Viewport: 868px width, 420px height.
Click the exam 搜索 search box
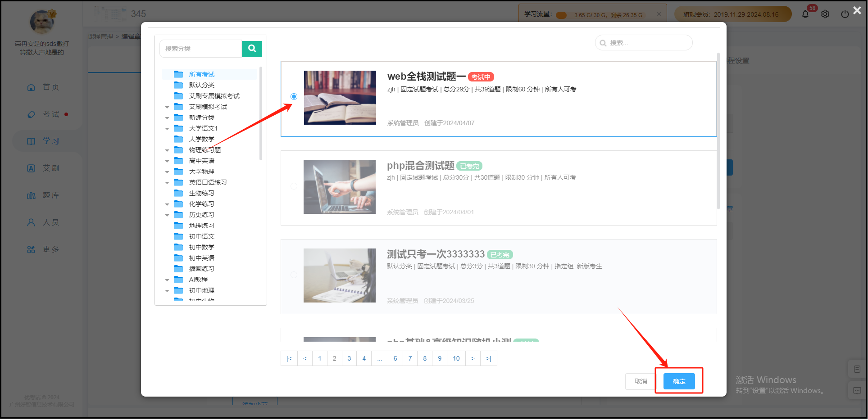click(644, 43)
